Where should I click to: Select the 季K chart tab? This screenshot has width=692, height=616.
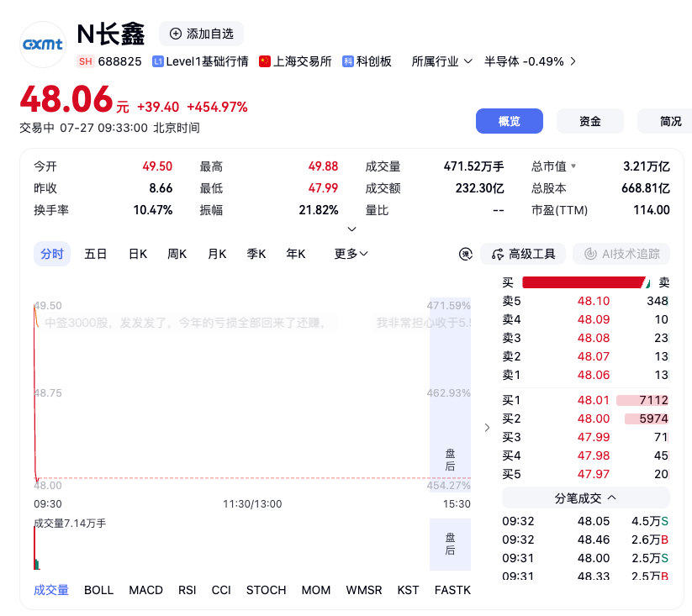[256, 254]
